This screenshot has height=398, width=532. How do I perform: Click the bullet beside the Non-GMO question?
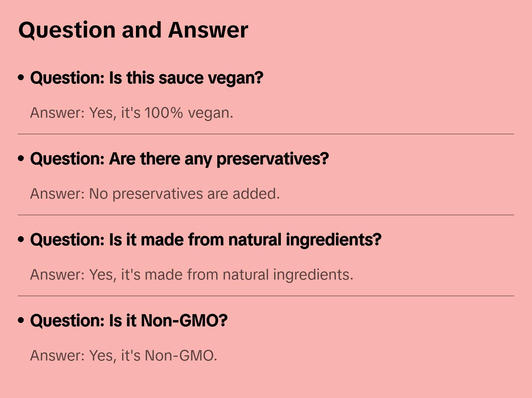(21, 320)
